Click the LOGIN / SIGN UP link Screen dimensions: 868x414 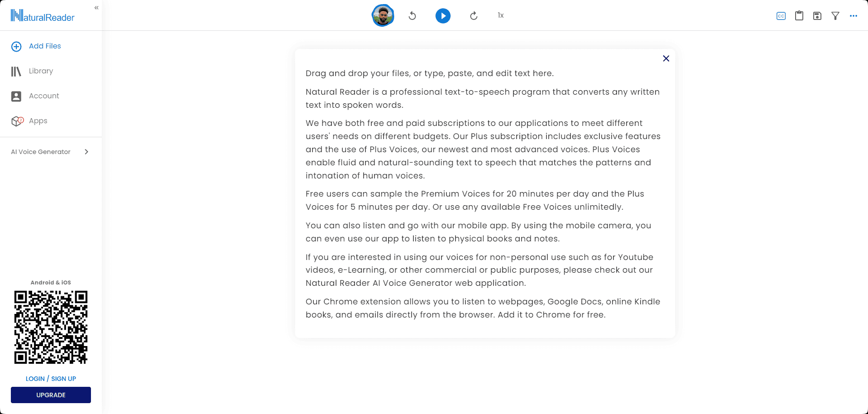51,379
